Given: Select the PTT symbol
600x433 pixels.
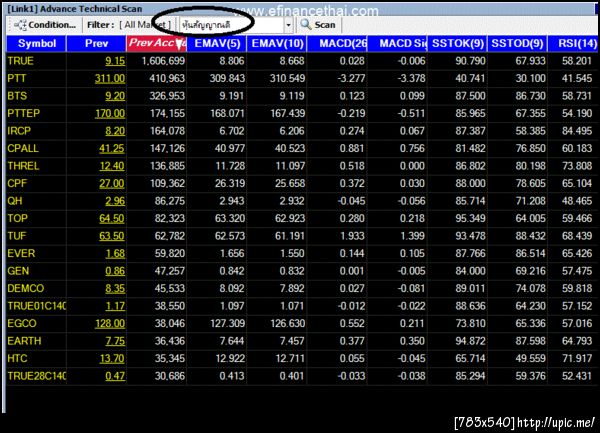Looking at the screenshot, I should 17,78.
